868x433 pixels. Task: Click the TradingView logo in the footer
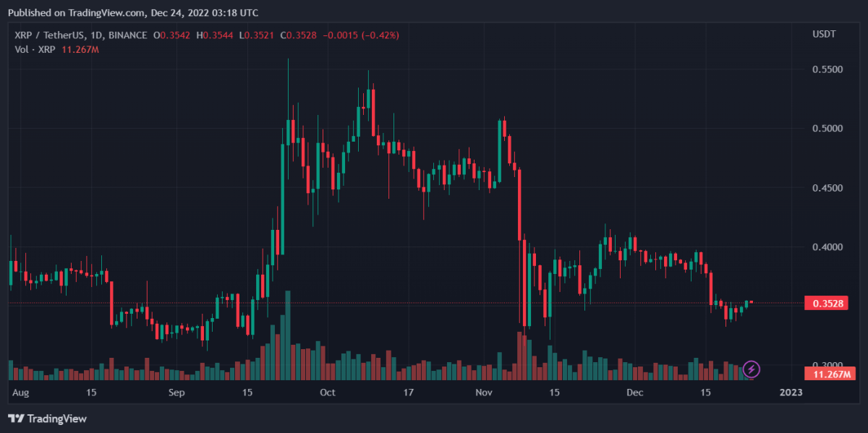click(47, 419)
